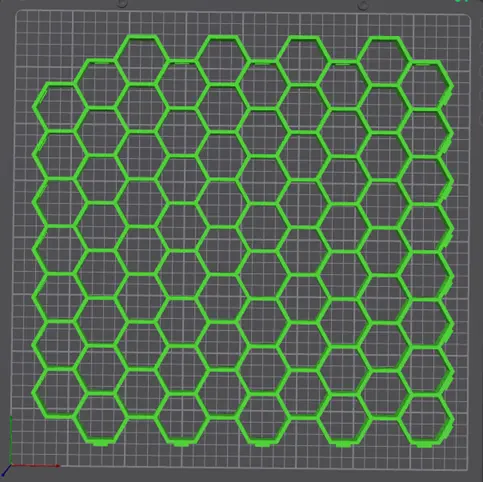Select the second raised hexagon in the top row

[x=223, y=60]
